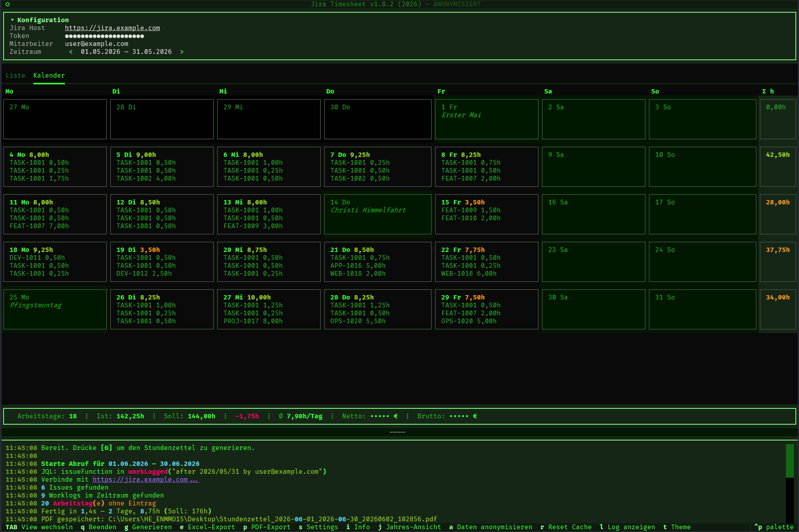Image resolution: width=799 pixels, height=532 pixels.
Task: Click PROJ-1017 8,00h entry
Action: click(x=253, y=321)
